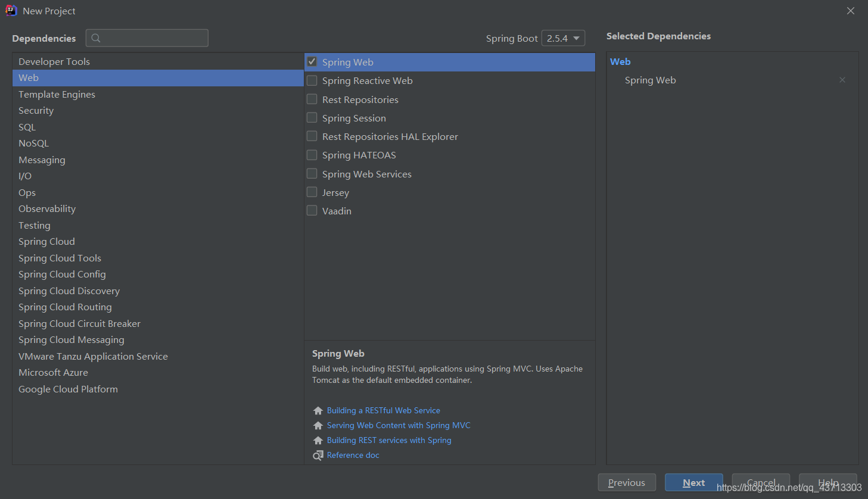Tick the Vaadin checkbox
The height and width of the screenshot is (499, 868).
(312, 210)
